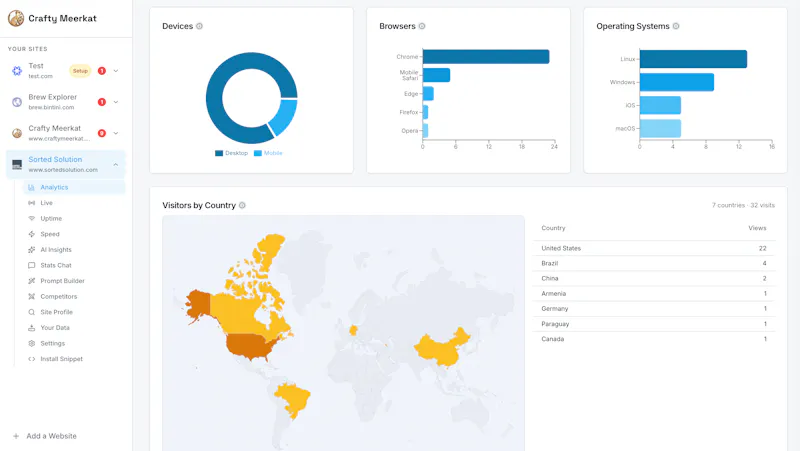
Task: Click the Brazil table row
Action: tap(654, 263)
